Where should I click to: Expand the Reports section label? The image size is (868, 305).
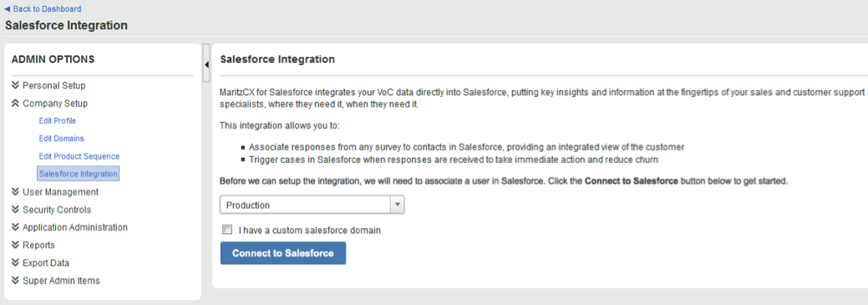click(x=38, y=245)
